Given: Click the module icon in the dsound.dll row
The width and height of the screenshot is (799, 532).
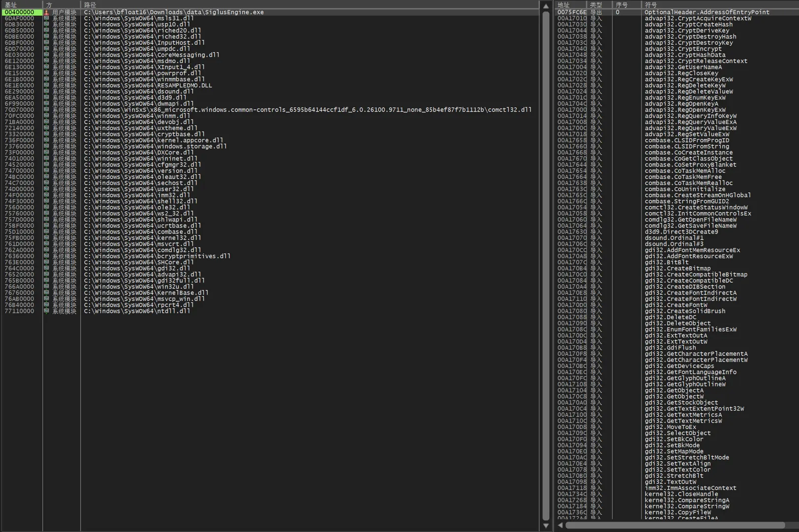Looking at the screenshot, I should pos(46,92).
